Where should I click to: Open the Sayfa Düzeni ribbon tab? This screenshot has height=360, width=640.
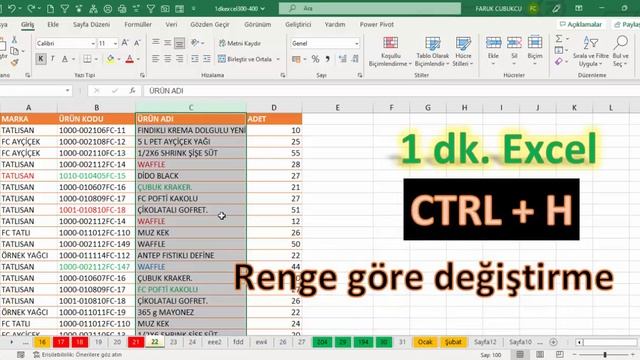coord(91,24)
